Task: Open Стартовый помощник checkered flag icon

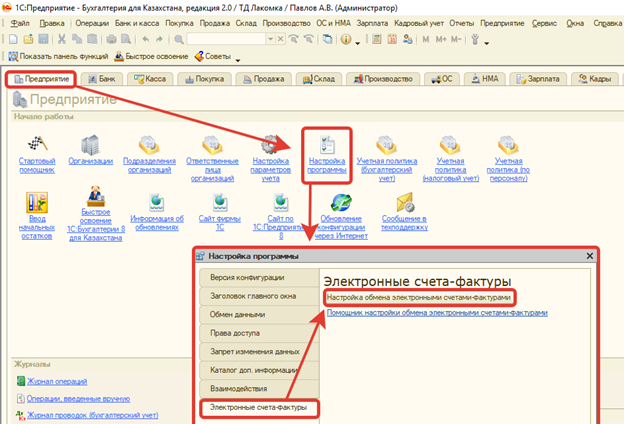Action: (x=37, y=145)
